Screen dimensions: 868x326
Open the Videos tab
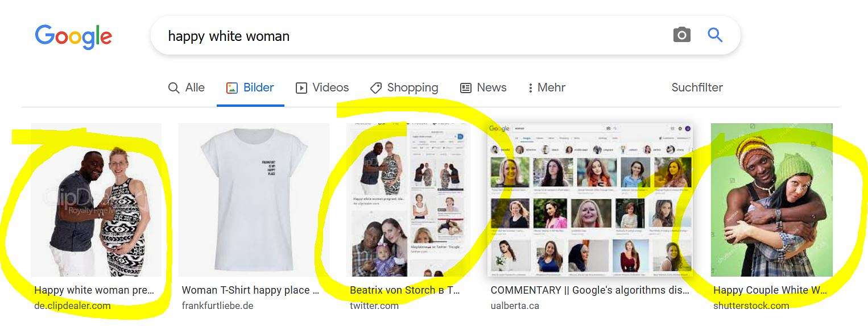tap(323, 88)
